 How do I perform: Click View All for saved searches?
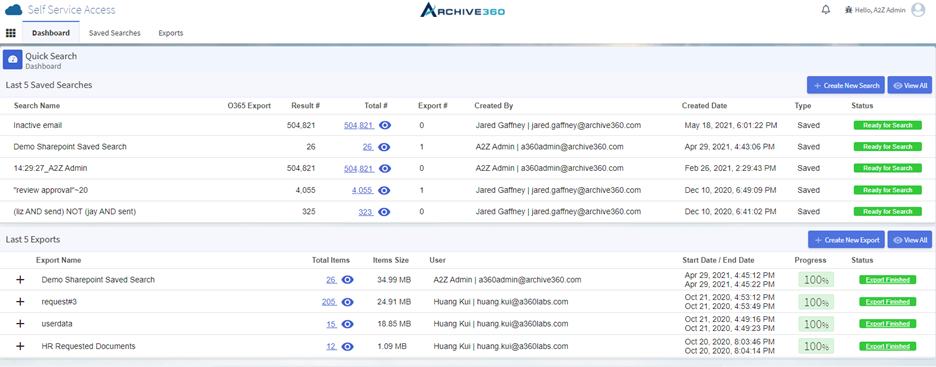(x=910, y=85)
